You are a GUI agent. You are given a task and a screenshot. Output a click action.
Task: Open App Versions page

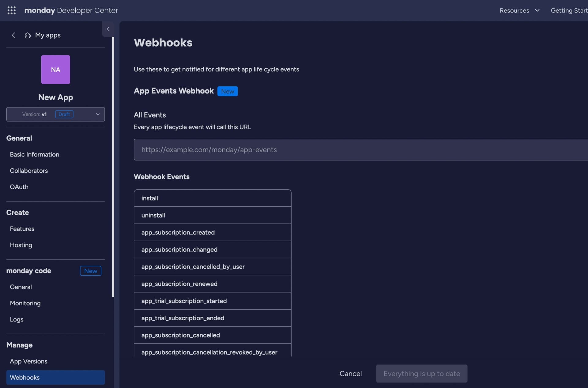point(28,361)
